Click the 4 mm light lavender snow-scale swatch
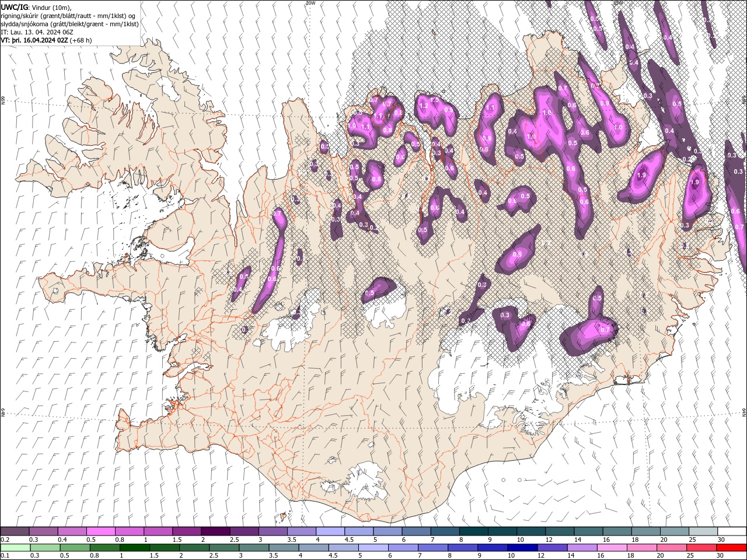 click(330, 531)
